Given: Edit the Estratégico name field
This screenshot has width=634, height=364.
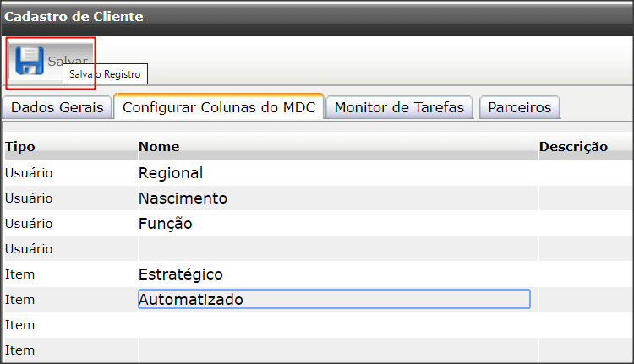Looking at the screenshot, I should pos(334,274).
